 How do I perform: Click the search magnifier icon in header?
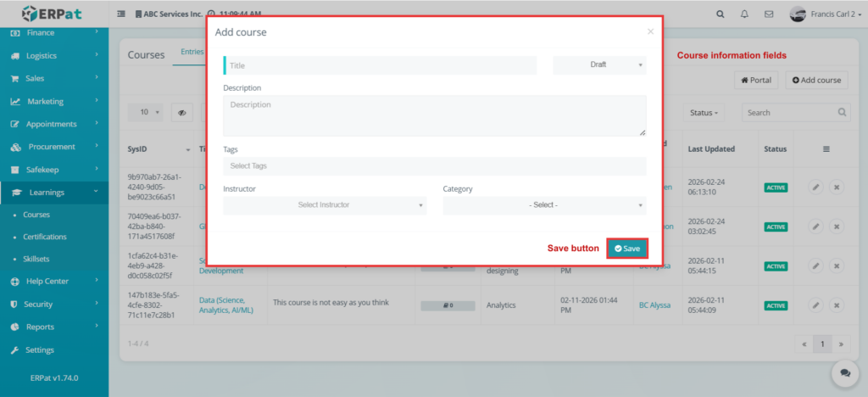[x=721, y=14]
